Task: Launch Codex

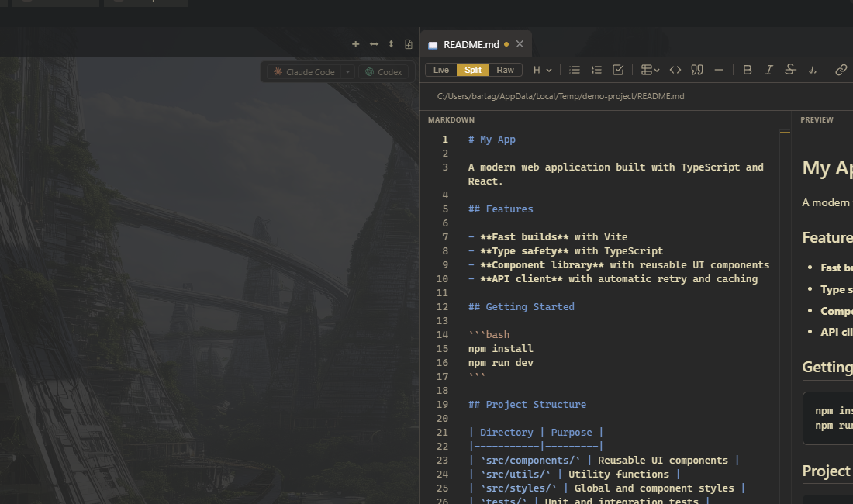Action: 384,72
